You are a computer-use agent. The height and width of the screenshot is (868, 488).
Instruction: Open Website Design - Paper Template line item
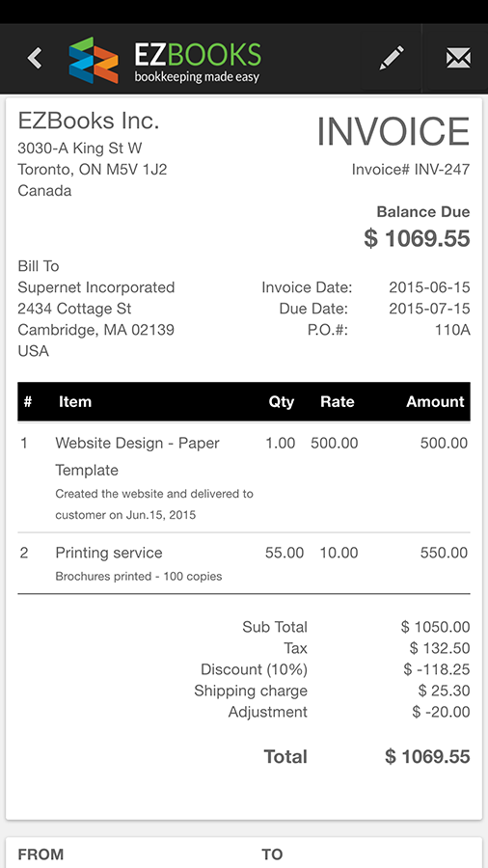[244, 477]
